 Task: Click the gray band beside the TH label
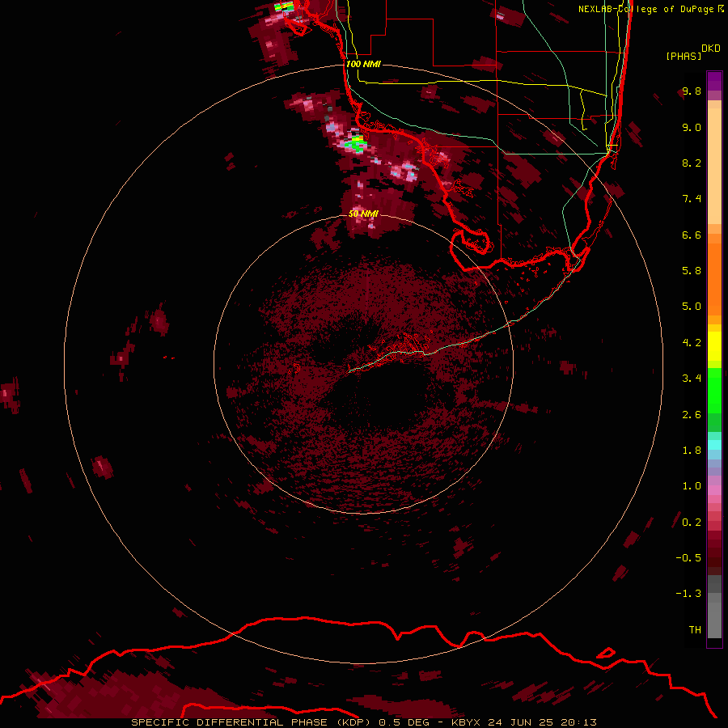tap(714, 620)
